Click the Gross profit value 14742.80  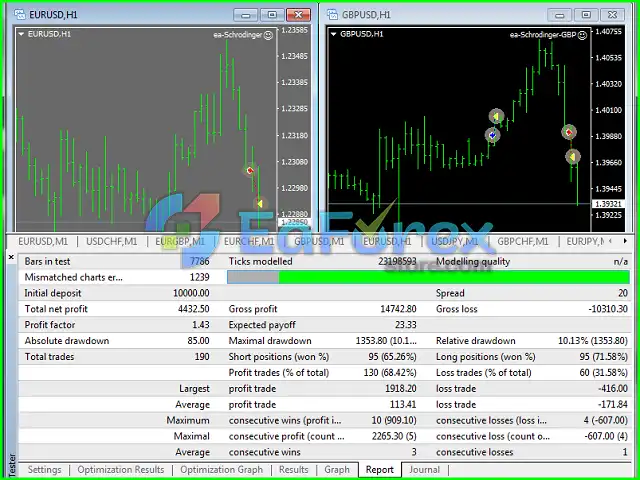(x=398, y=309)
